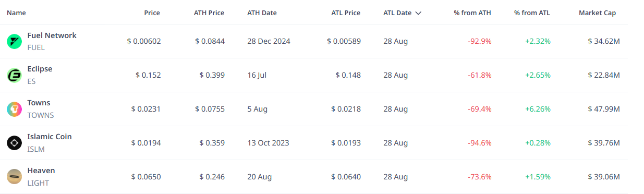Sort by ATH Price column header
The image size is (644, 194).
[x=209, y=13]
